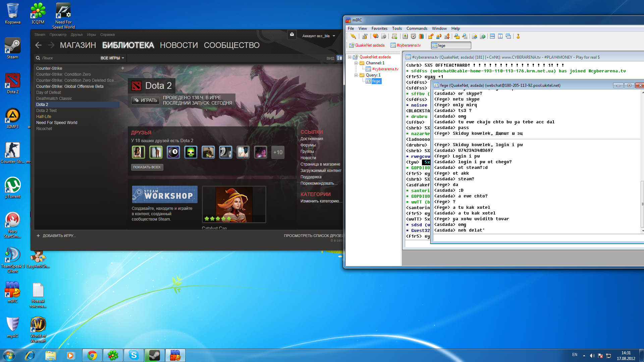Click the mIRC Timer clock icon
This screenshot has width=644, height=362.
coord(413,36)
